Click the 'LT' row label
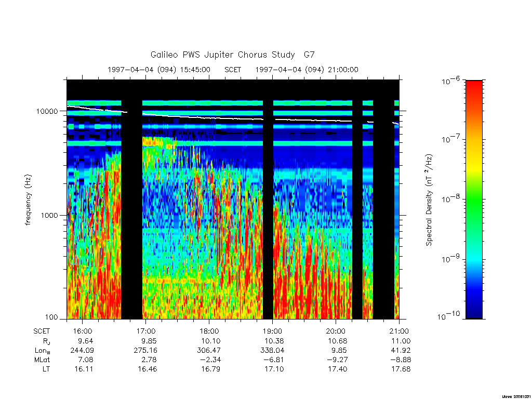Screen dimensions: 532x399 click(x=46, y=369)
